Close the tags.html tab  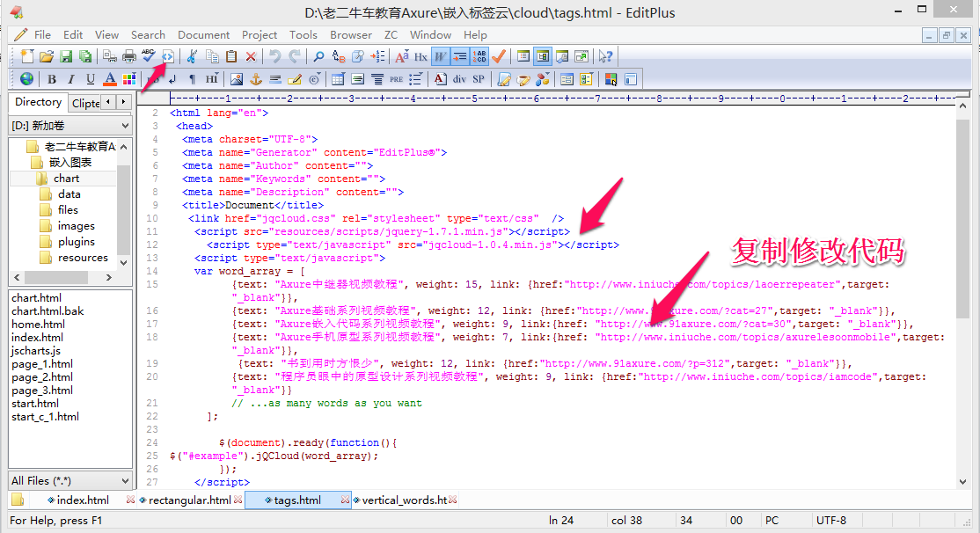click(x=345, y=500)
